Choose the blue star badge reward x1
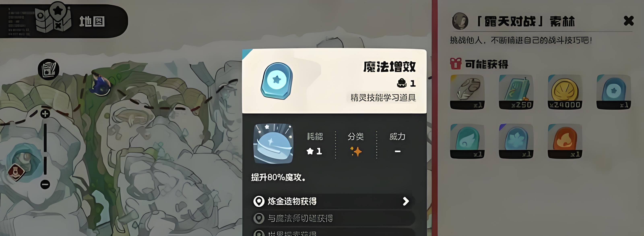644x236 pixels. point(614,92)
